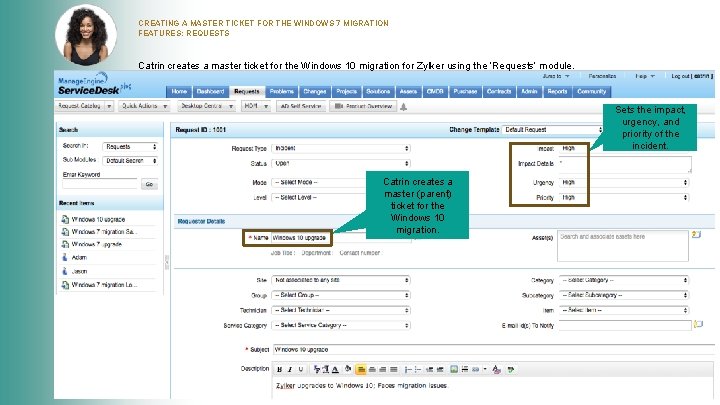
Task: Insert image into description
Action: click(x=454, y=369)
